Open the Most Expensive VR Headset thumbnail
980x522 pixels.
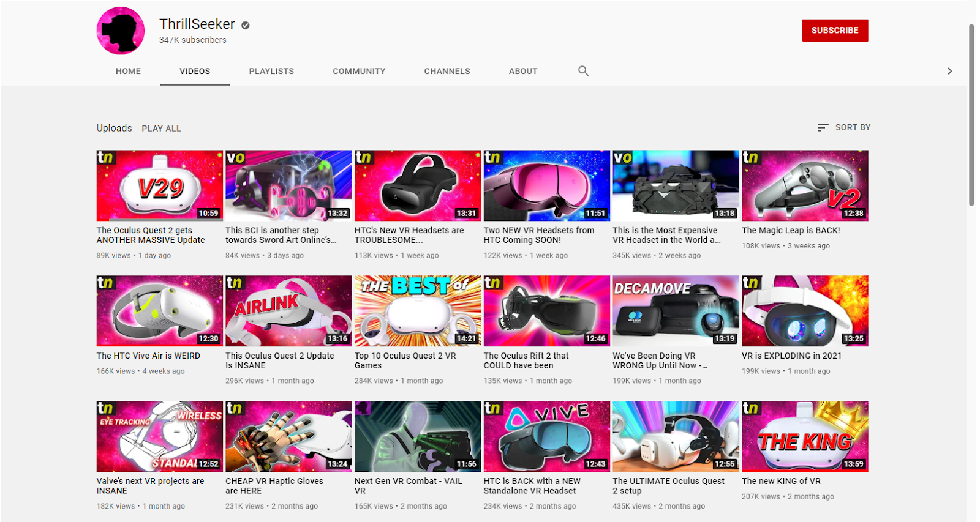click(676, 185)
